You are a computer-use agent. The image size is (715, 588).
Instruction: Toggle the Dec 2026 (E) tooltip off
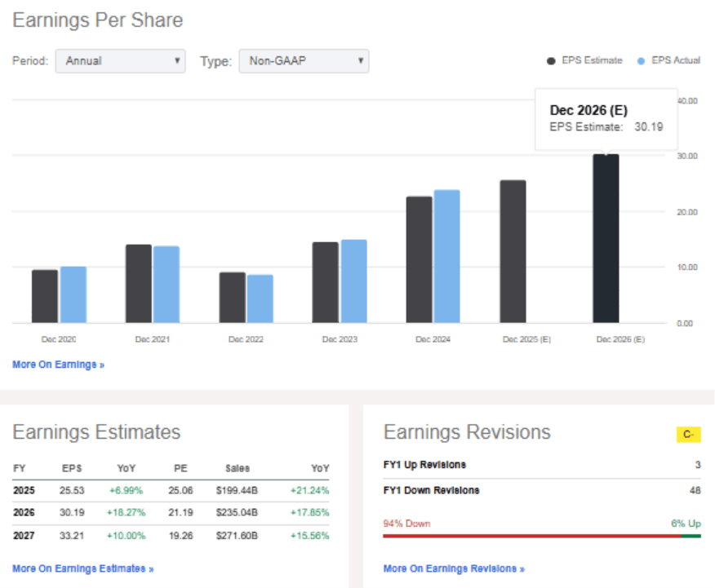(606, 118)
